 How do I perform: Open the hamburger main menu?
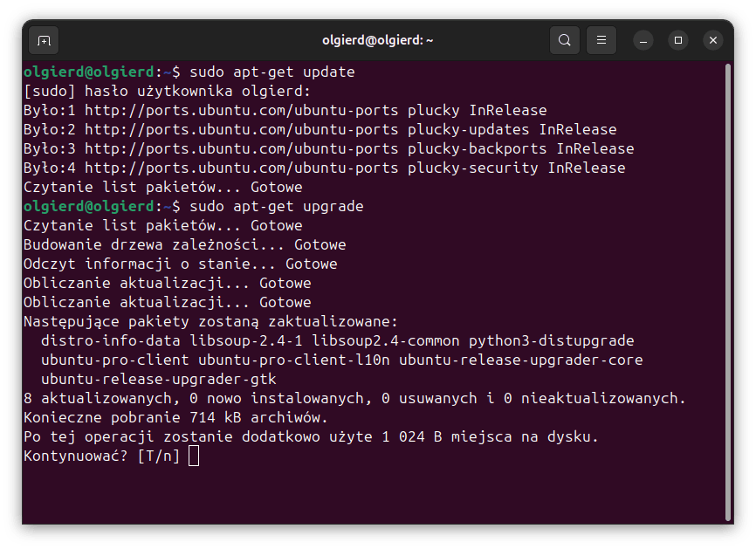601,40
